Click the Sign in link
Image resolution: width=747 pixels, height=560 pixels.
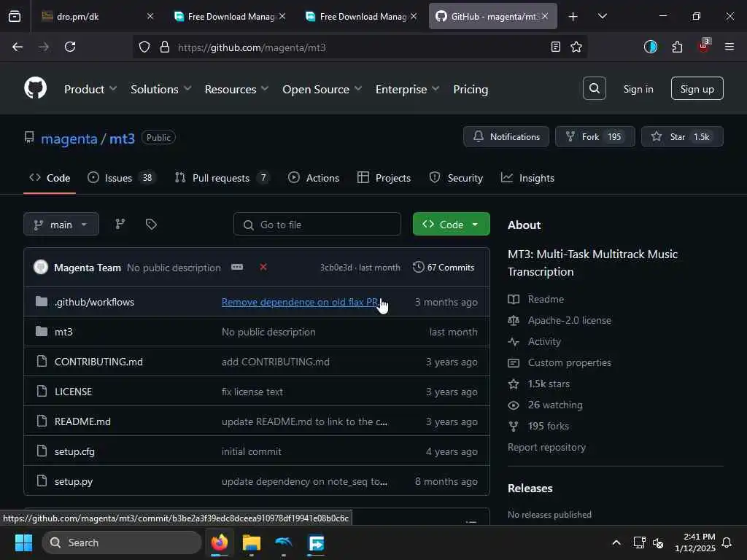click(638, 89)
